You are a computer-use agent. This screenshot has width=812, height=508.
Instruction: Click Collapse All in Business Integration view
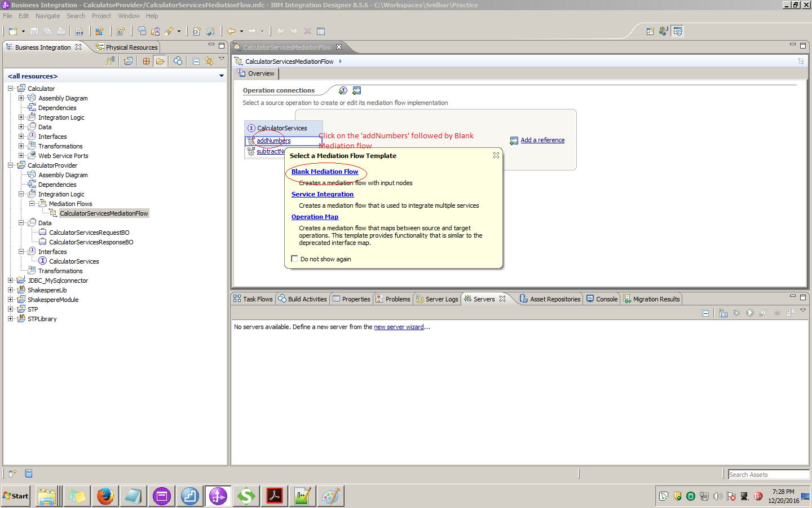tap(196, 61)
